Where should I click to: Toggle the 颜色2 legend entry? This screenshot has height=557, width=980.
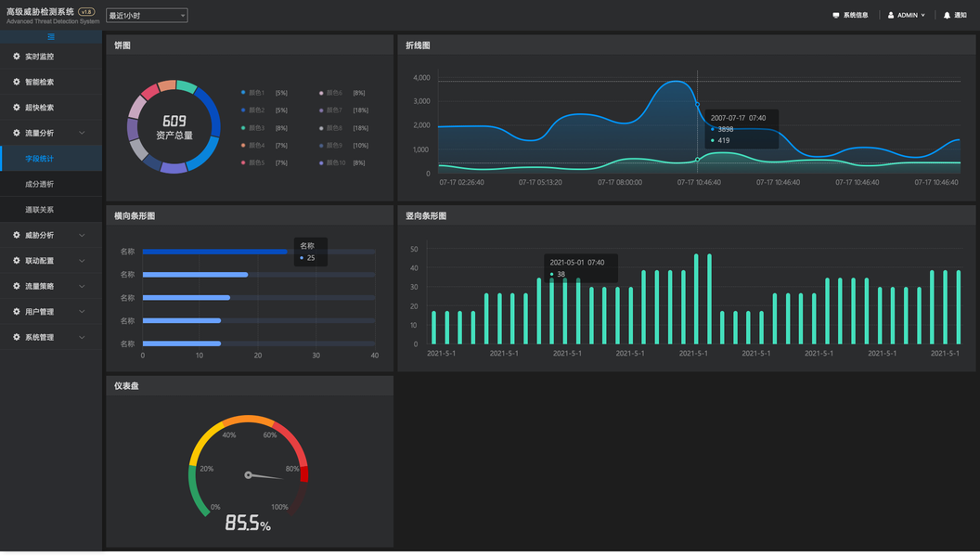click(x=264, y=110)
